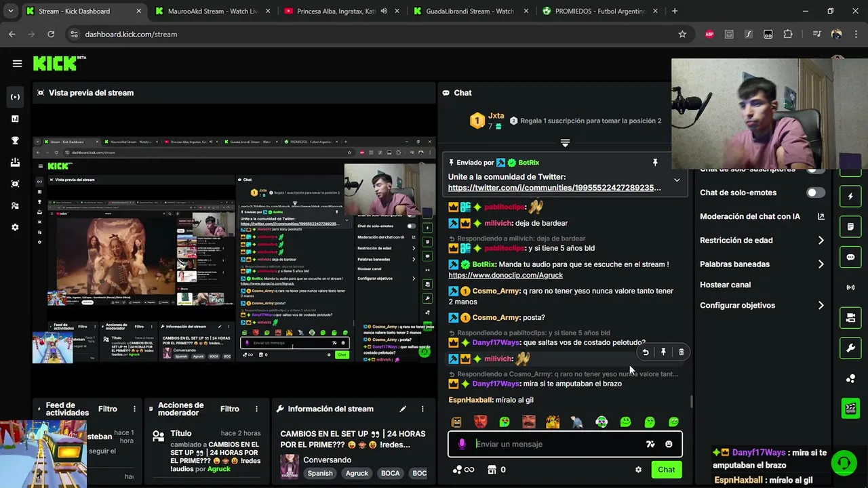868x488 pixels.
Task: Pin the BotRix message pin icon
Action: pos(655,163)
